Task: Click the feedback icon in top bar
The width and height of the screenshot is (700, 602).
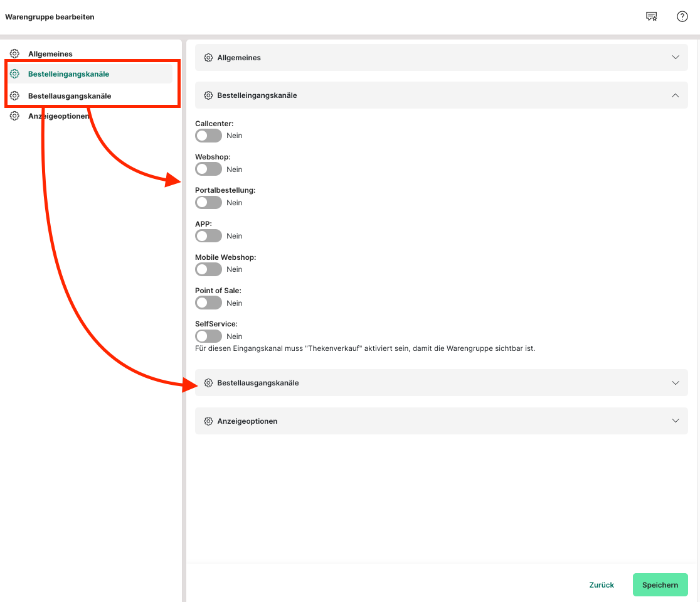Action: point(652,17)
